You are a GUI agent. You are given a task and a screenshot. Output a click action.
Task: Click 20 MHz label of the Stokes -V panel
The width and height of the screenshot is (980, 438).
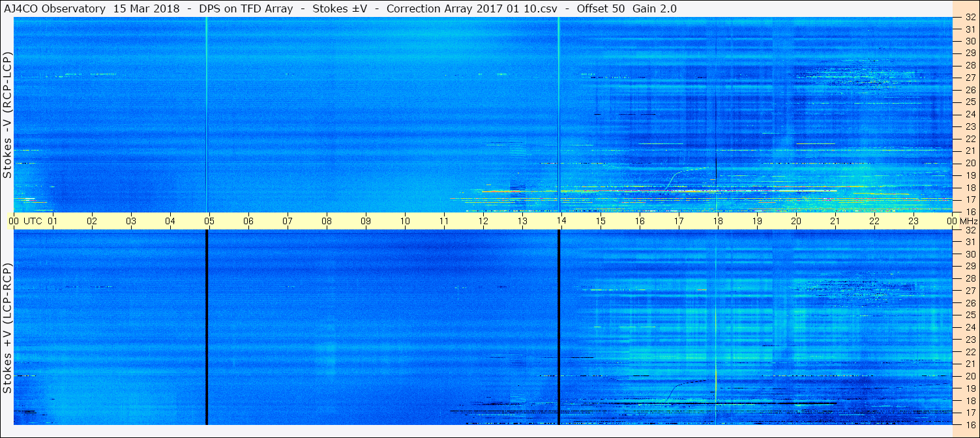tap(970, 163)
